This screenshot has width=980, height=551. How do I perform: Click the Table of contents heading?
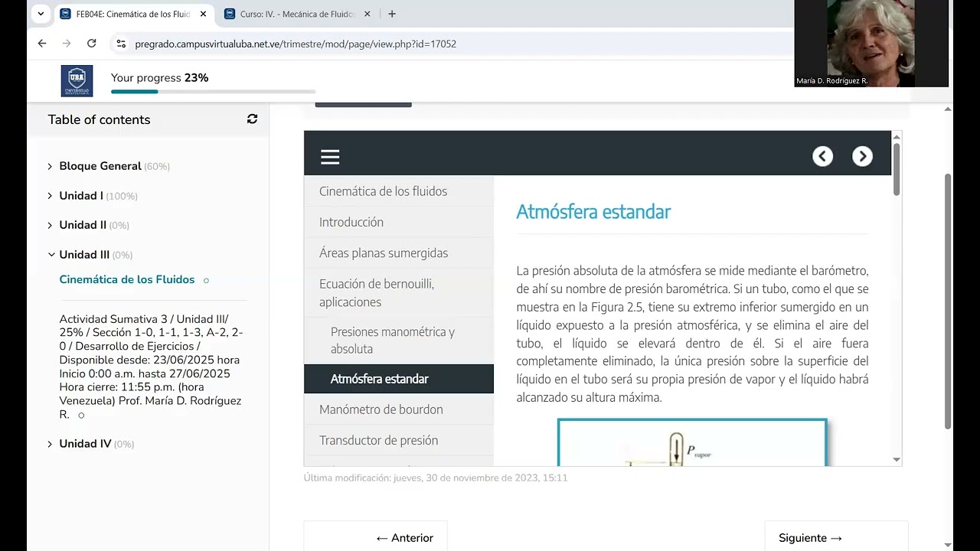coord(99,119)
